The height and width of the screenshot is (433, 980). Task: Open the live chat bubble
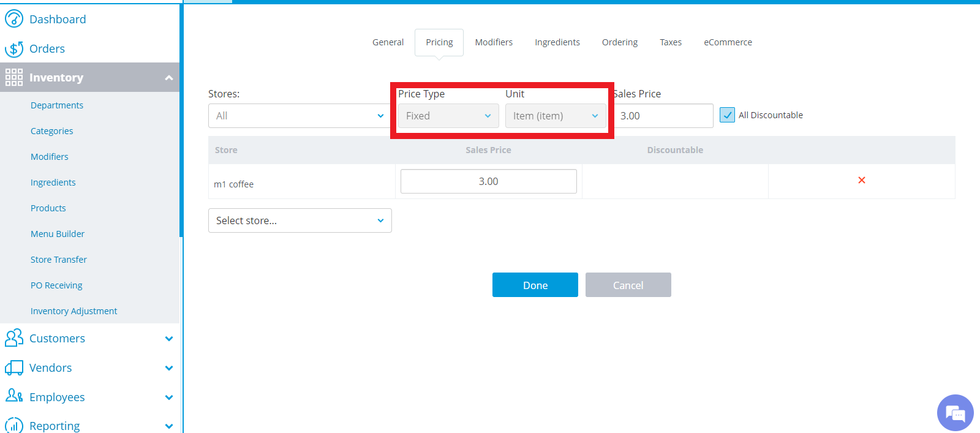click(x=955, y=413)
